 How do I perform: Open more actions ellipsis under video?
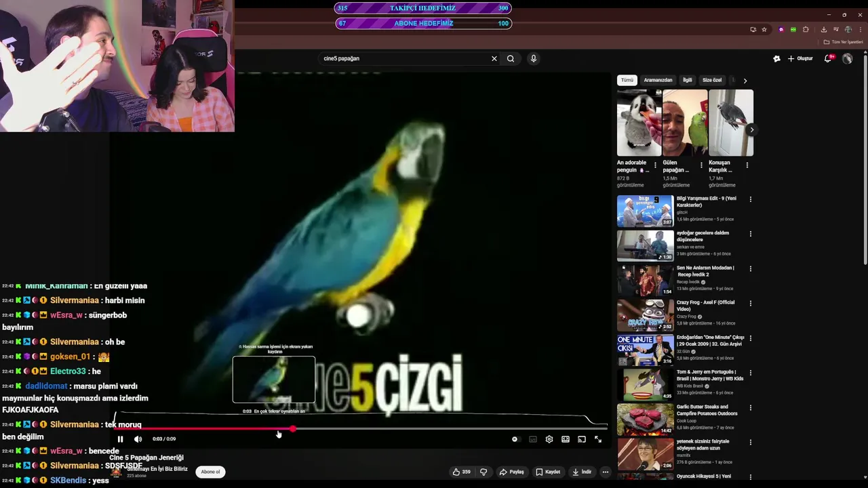tap(606, 472)
